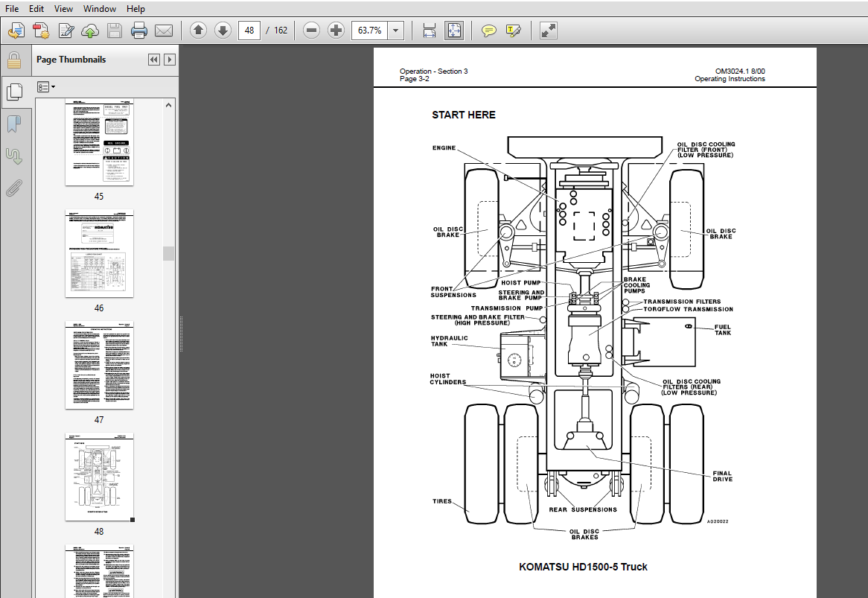Go to next page with down arrow
868x598 pixels.
223,31
